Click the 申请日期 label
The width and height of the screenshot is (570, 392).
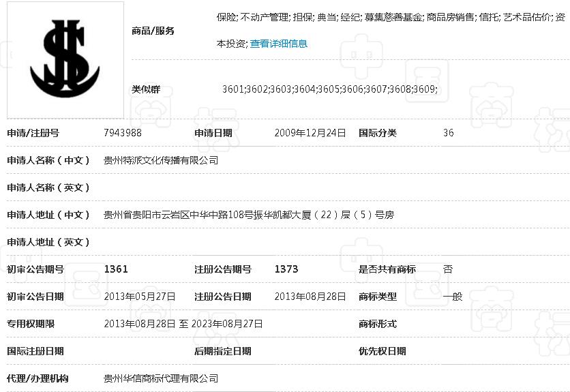213,133
